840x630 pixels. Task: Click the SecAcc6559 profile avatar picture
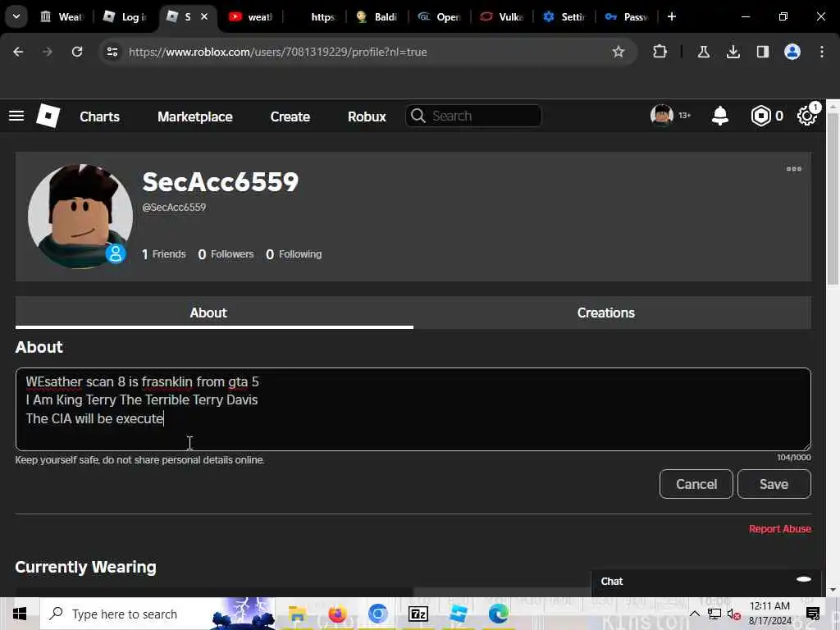pyautogui.click(x=80, y=217)
